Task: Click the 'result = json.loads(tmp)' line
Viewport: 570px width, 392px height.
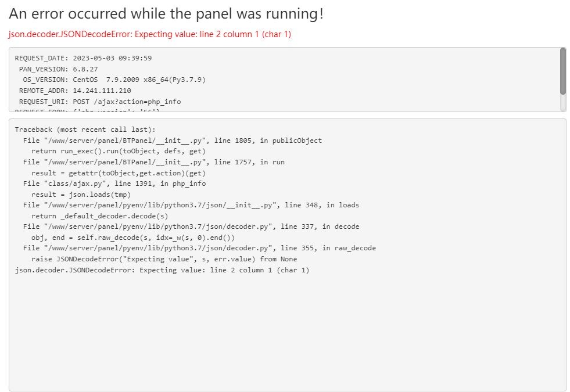Action: tap(81, 195)
